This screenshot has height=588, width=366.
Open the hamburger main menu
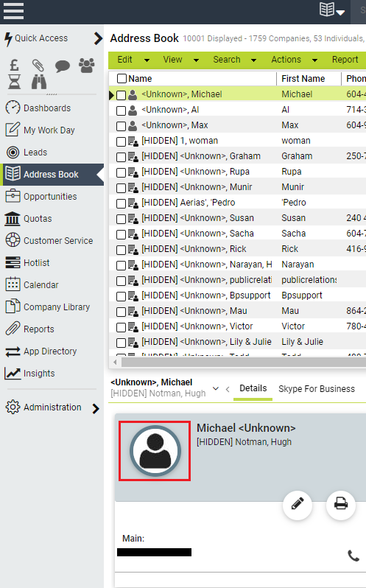[13, 11]
